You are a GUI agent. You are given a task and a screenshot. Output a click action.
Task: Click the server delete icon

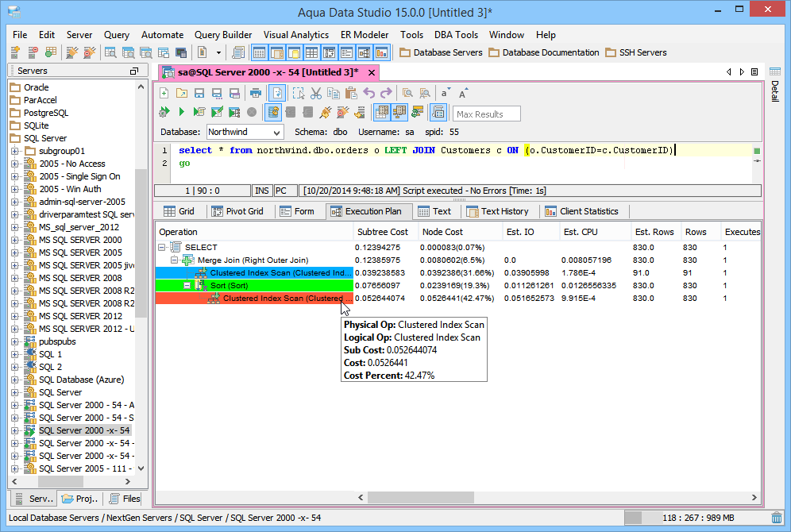(x=33, y=52)
